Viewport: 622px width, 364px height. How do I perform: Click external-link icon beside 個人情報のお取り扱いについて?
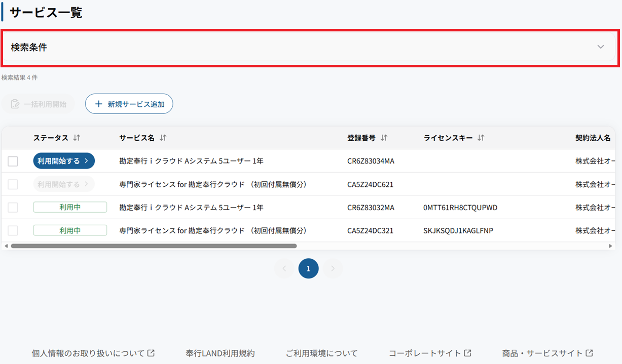tap(151, 353)
